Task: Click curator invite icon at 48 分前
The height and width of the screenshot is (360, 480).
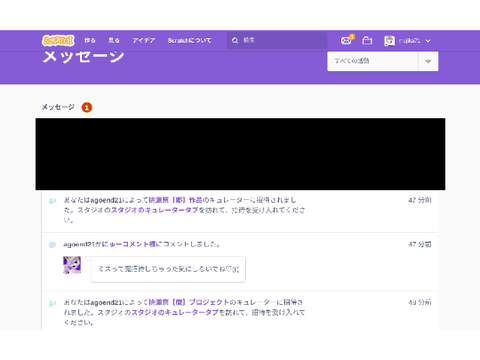Action: pyautogui.click(x=52, y=303)
